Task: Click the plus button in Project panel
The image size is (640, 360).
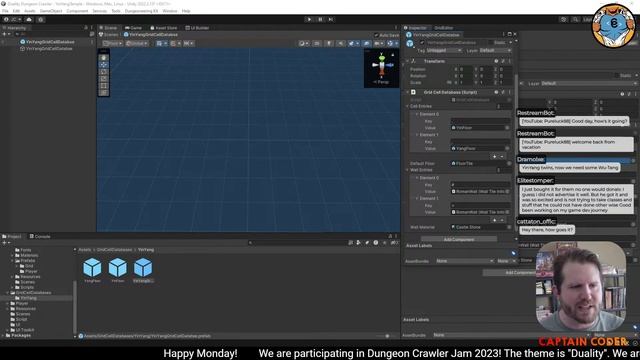Action: [x=4, y=243]
